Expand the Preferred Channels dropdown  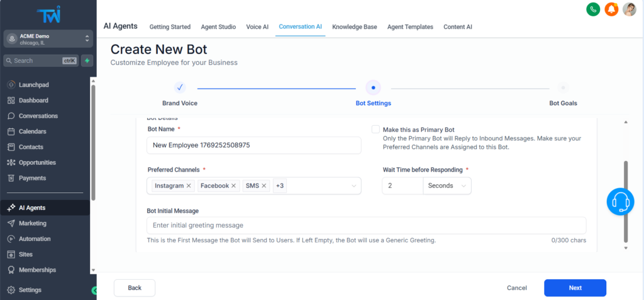354,186
